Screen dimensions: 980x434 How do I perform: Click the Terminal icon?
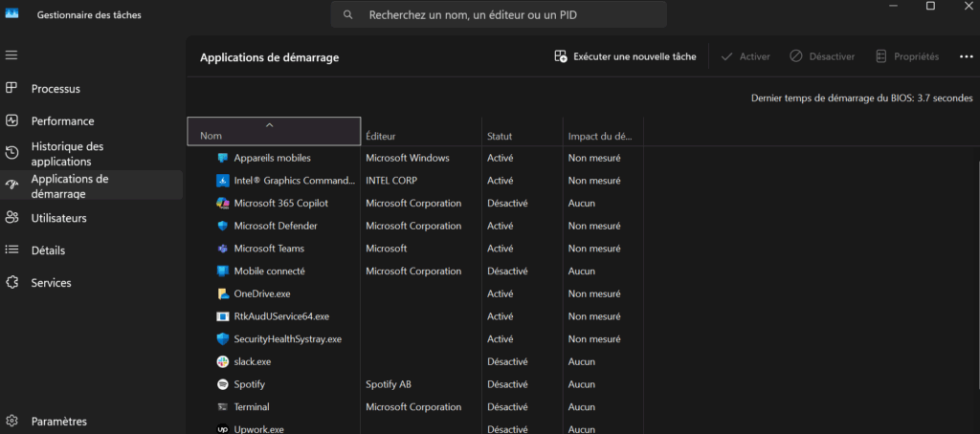[222, 406]
